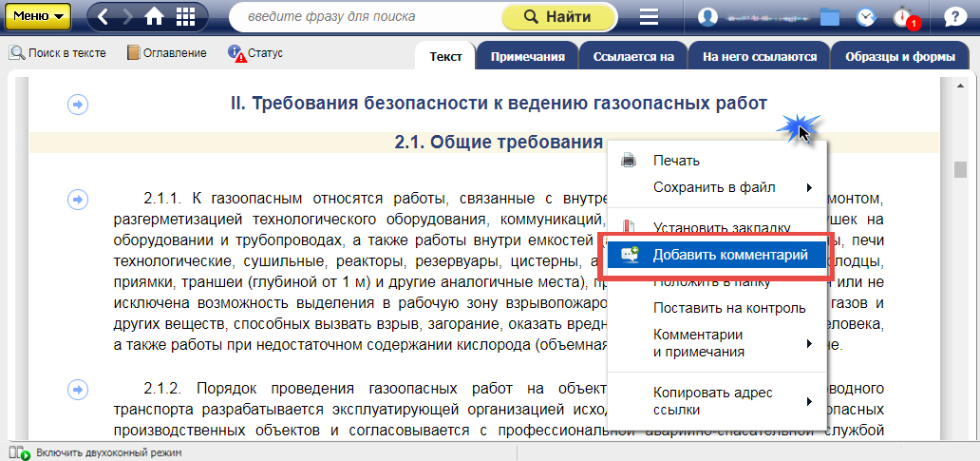Image resolution: width=980 pixels, height=461 pixels.
Task: Open the grid tiles navigation icon
Action: (186, 17)
